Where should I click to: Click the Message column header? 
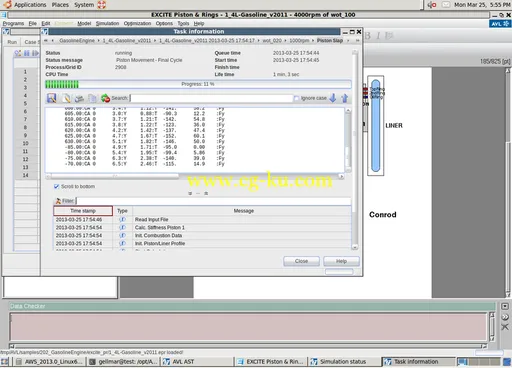243,211
